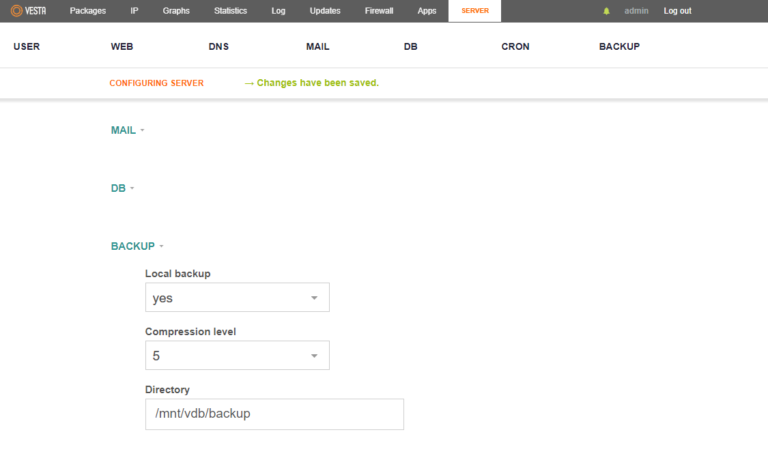Open the notifications bell icon

click(606, 11)
